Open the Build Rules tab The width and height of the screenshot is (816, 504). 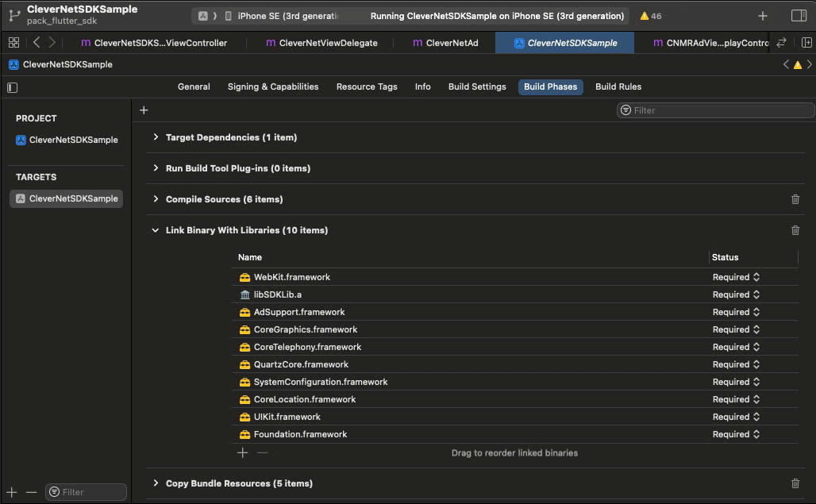pyautogui.click(x=618, y=87)
